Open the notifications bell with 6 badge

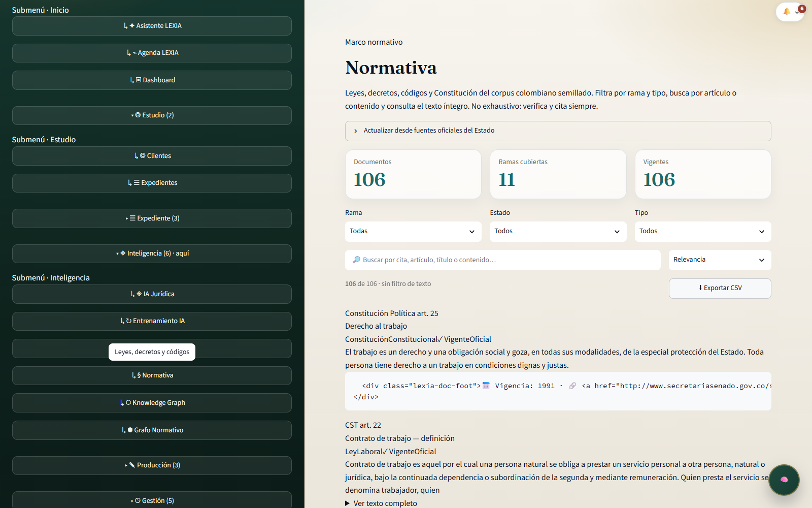[790, 12]
